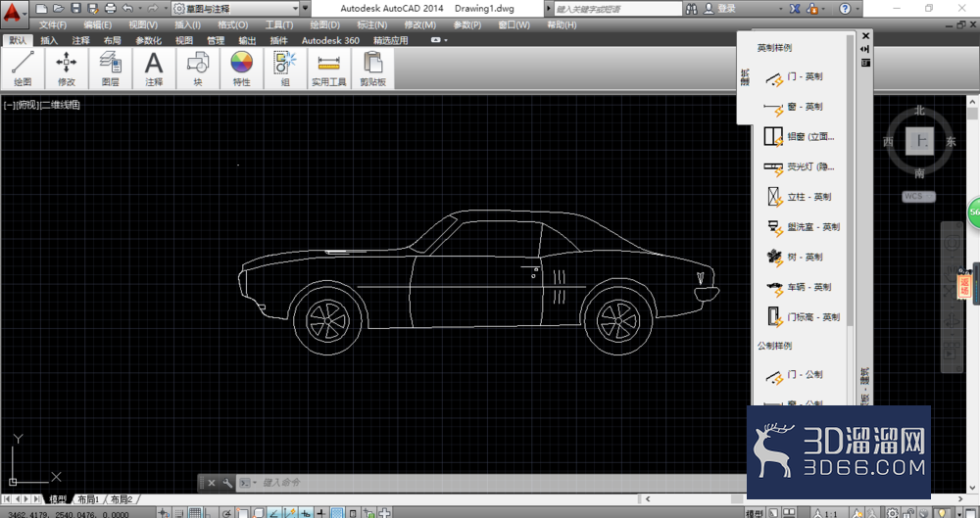Open the annotation scale 1:1 dropdown
The image size is (980, 518).
coord(827,513)
